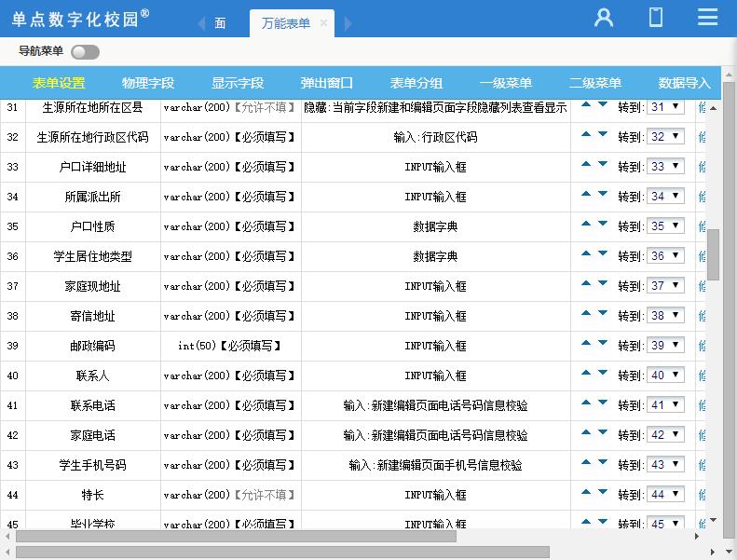Open the mobile device view icon
The height and width of the screenshot is (560, 737).
(656, 18)
